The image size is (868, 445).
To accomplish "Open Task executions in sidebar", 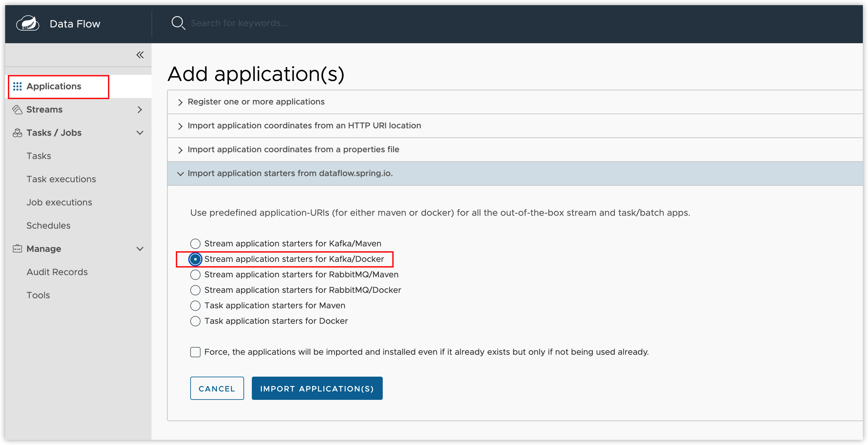I will point(61,179).
